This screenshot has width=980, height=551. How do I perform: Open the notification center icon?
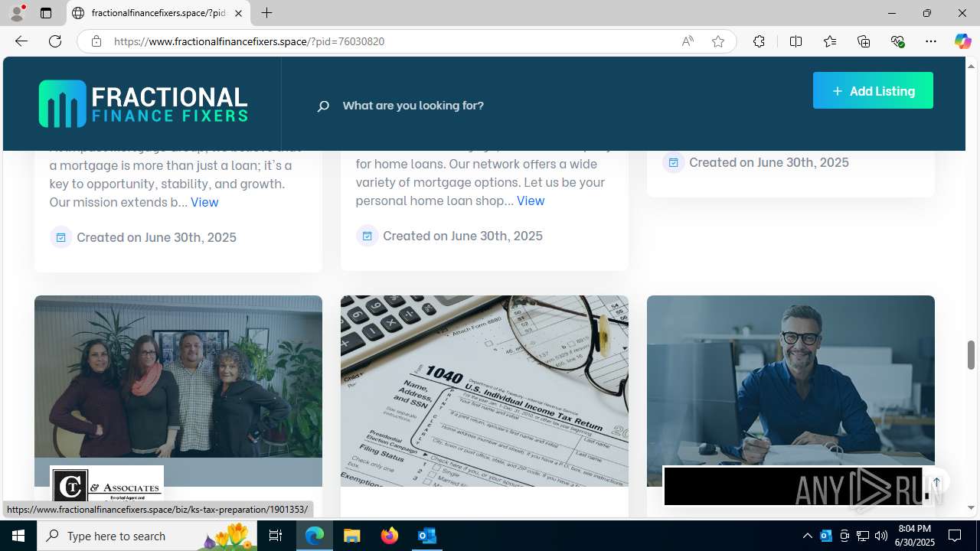coord(955,536)
